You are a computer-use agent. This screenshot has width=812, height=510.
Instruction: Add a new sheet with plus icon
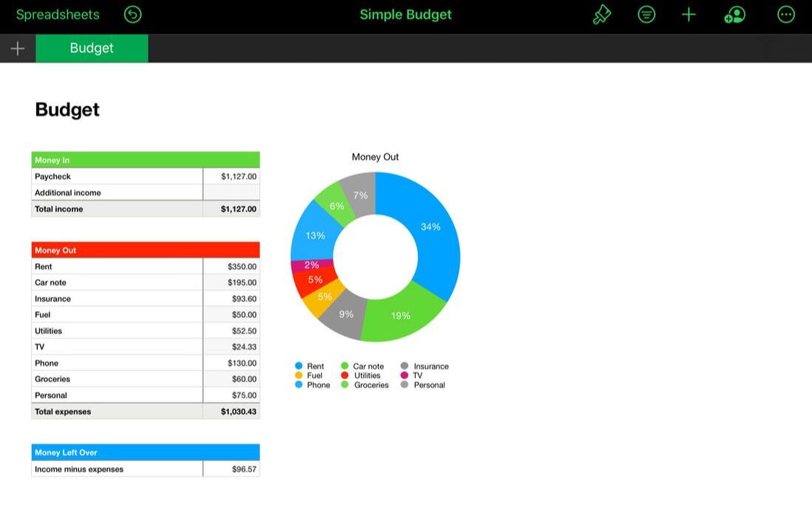[x=18, y=48]
